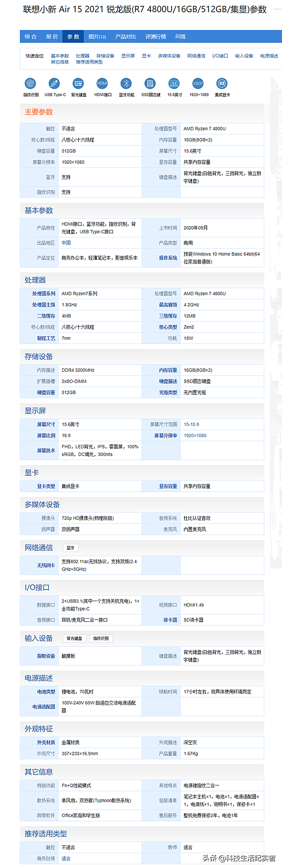Click the fingerprint recognition (指纹识别) icon
This screenshot has height=868, width=282.
pyautogui.click(x=31, y=83)
